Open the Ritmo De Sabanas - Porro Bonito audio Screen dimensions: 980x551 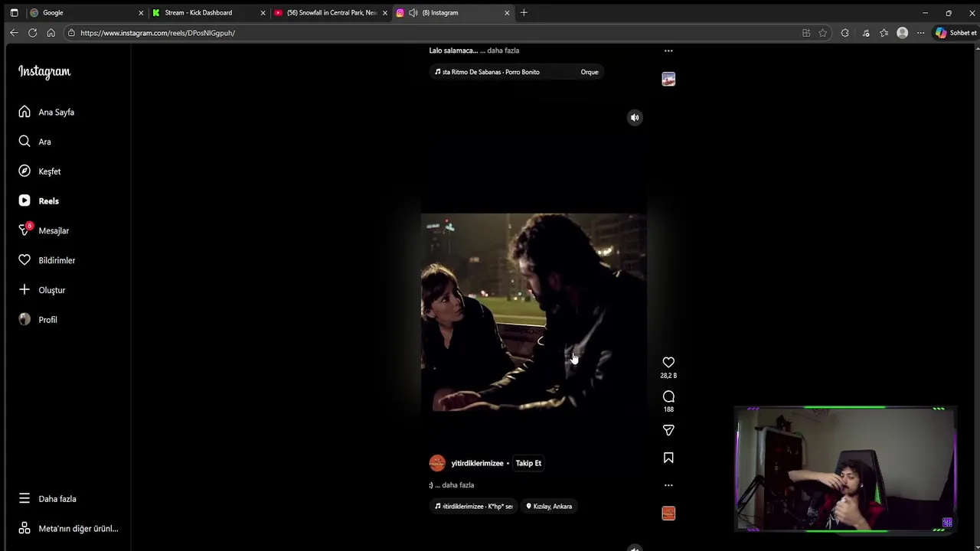pyautogui.click(x=516, y=72)
